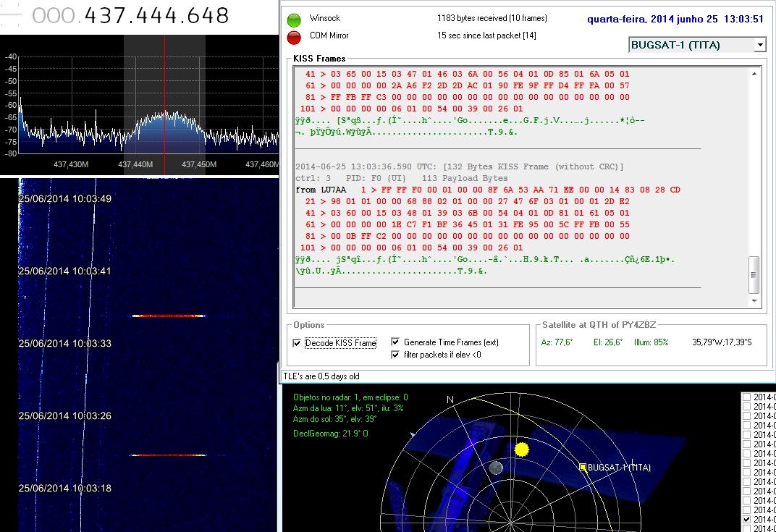Click the 'Azm da lua: 11°' line

(348, 408)
